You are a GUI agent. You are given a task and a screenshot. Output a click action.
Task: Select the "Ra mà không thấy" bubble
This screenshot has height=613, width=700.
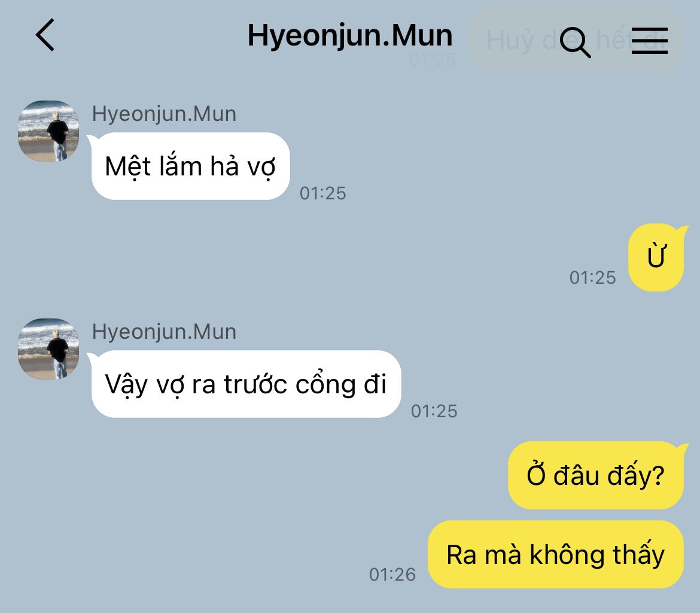click(x=556, y=554)
